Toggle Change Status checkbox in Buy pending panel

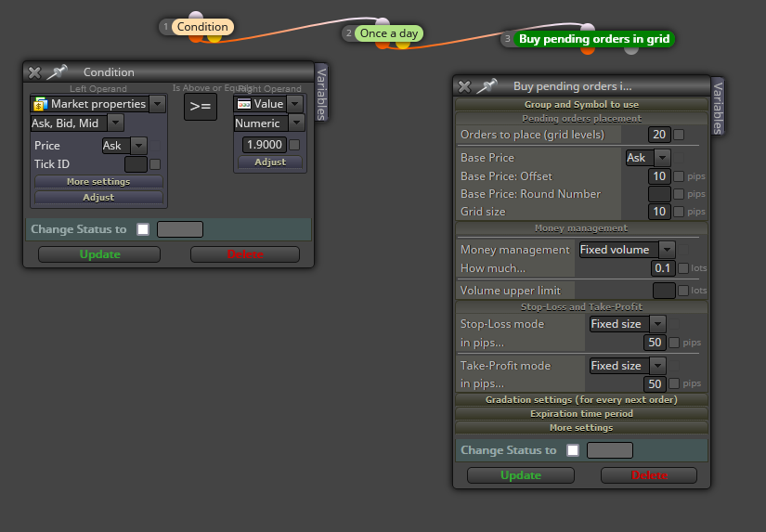coord(573,450)
